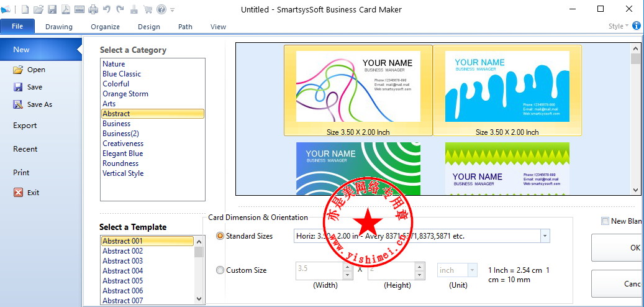Switch to the Drawing tab
Screen dimensions: 644x307
(59, 27)
